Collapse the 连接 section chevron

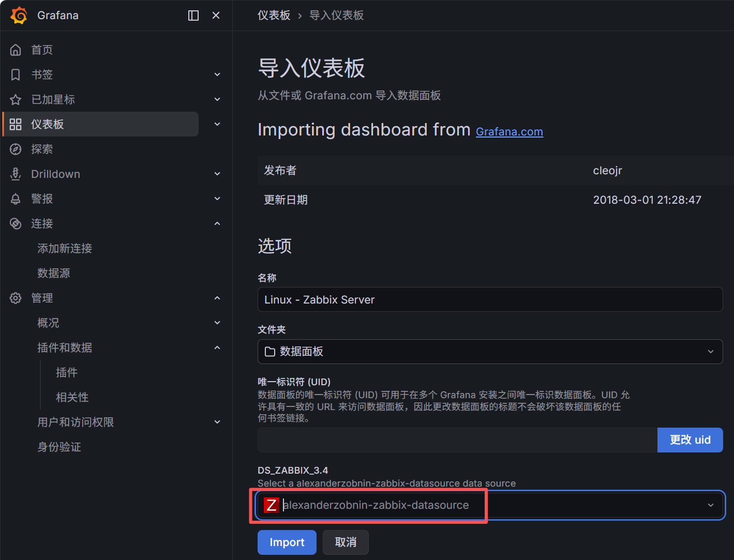pos(217,223)
